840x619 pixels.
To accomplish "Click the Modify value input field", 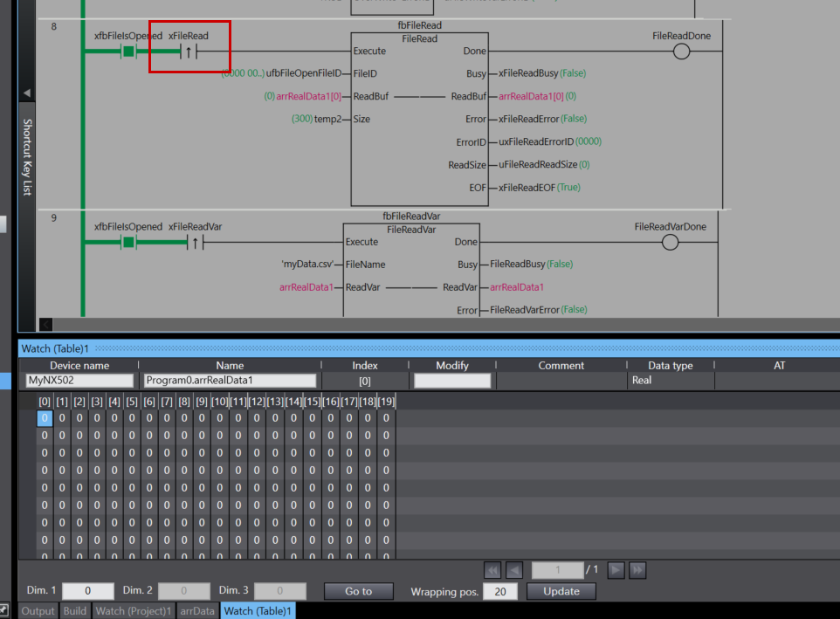I will (x=451, y=381).
